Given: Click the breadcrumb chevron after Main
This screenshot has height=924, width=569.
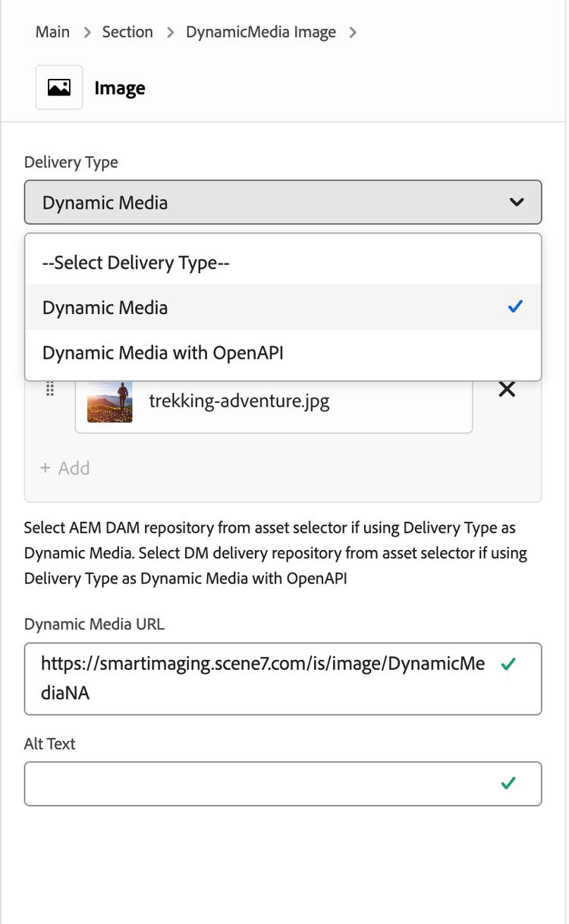Looking at the screenshot, I should (x=87, y=33).
